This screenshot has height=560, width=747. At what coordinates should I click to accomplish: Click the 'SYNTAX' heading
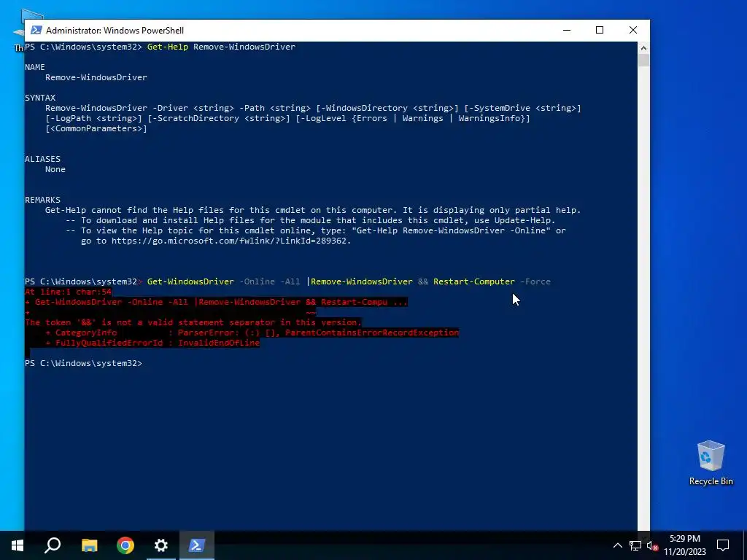[x=40, y=98]
